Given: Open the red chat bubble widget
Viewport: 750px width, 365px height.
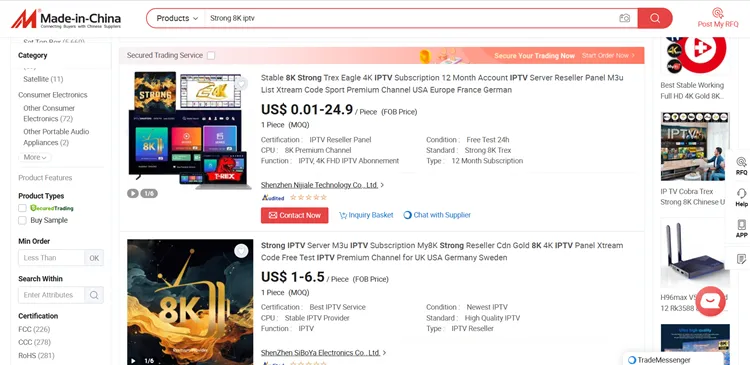Looking at the screenshot, I should pyautogui.click(x=710, y=301).
